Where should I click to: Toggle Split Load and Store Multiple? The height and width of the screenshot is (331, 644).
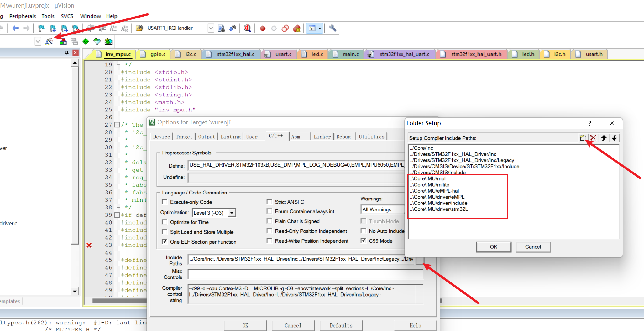(165, 232)
